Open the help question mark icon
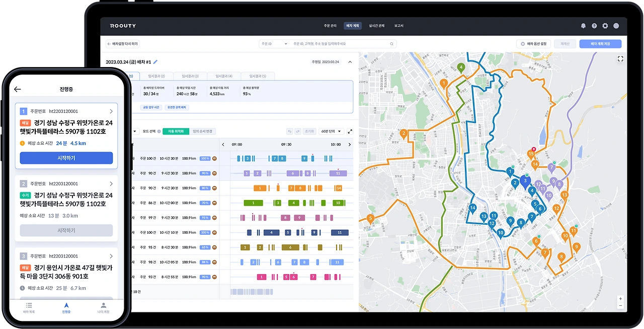The image size is (644, 329). (594, 26)
